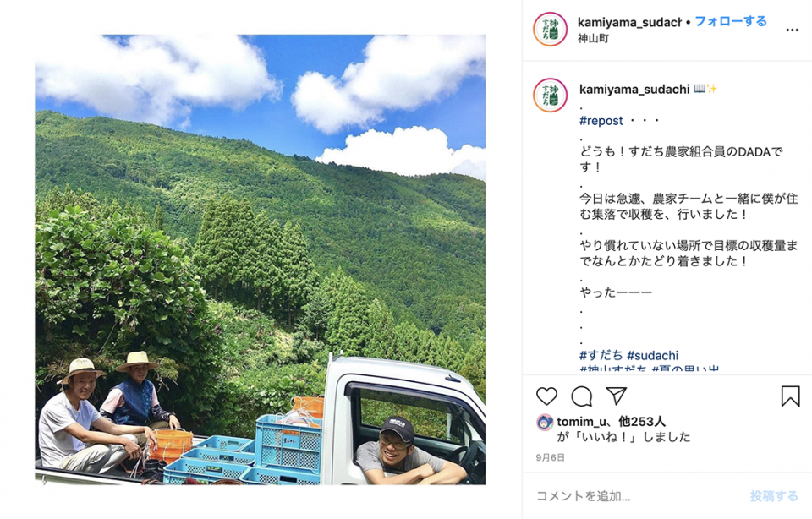
Task: Click the caption kamiyama_sudachi profile avatar
Action: 550,96
